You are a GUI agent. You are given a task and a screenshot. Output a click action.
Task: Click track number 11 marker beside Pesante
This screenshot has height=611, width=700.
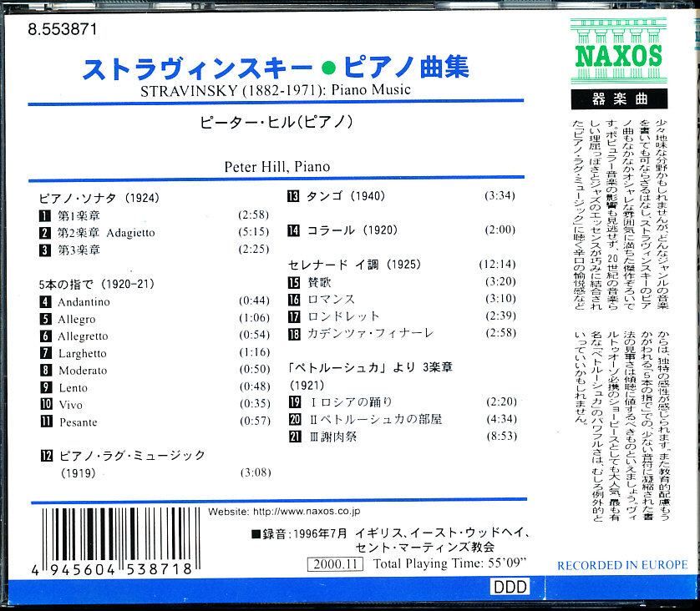[47, 422]
